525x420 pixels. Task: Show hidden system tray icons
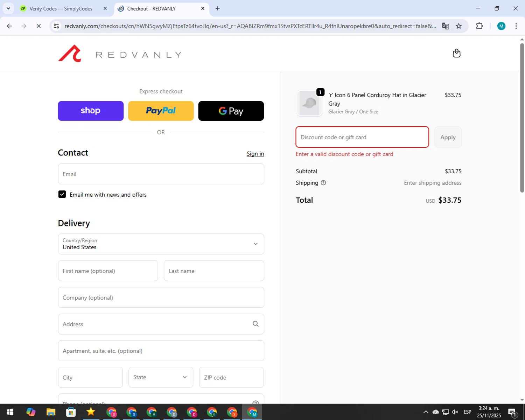point(426,412)
